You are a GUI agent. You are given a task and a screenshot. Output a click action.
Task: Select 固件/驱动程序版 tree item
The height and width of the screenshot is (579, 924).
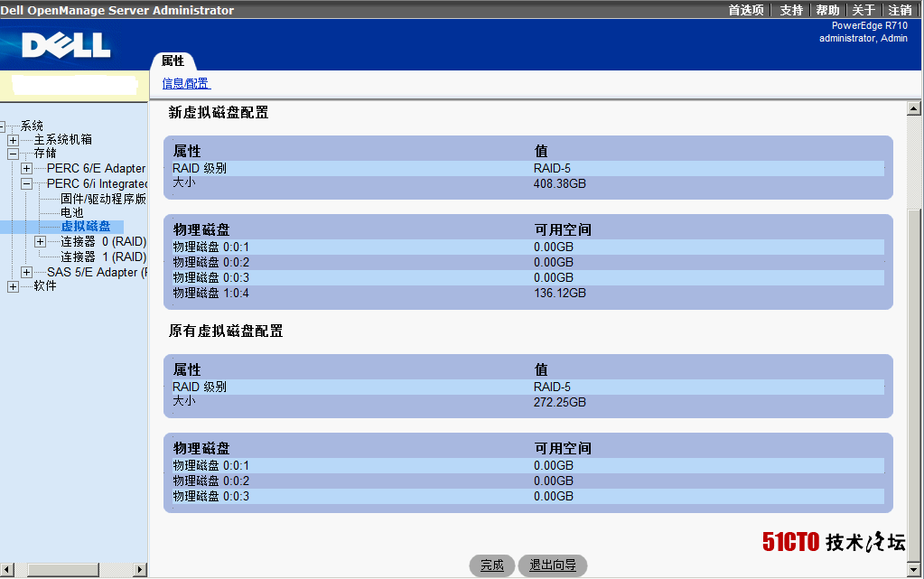(x=103, y=200)
